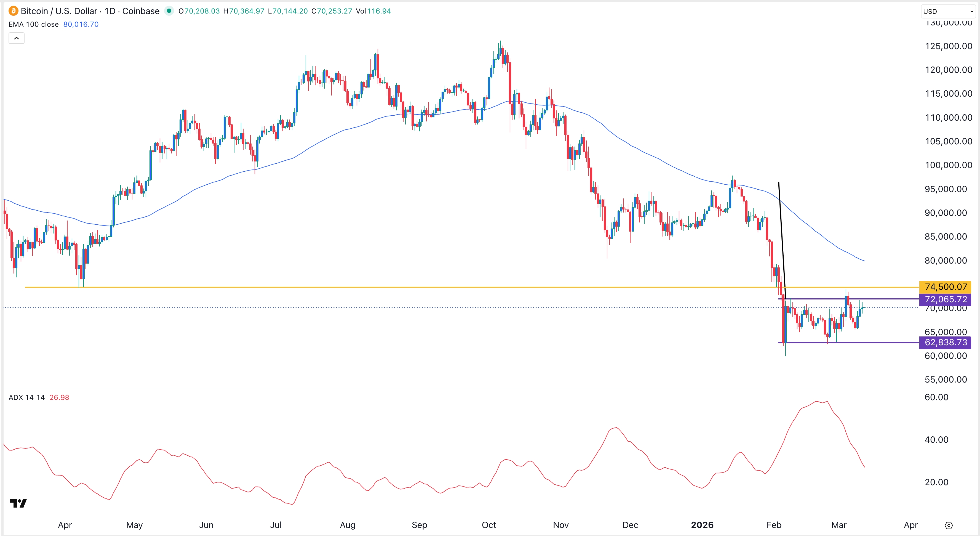Click the 2026 label on the time axis

(702, 525)
